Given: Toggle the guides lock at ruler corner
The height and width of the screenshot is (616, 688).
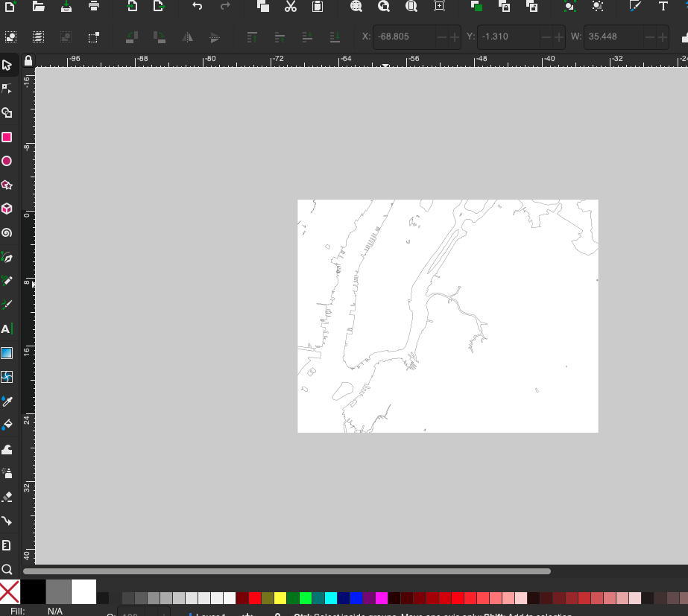Looking at the screenshot, I should [28, 60].
